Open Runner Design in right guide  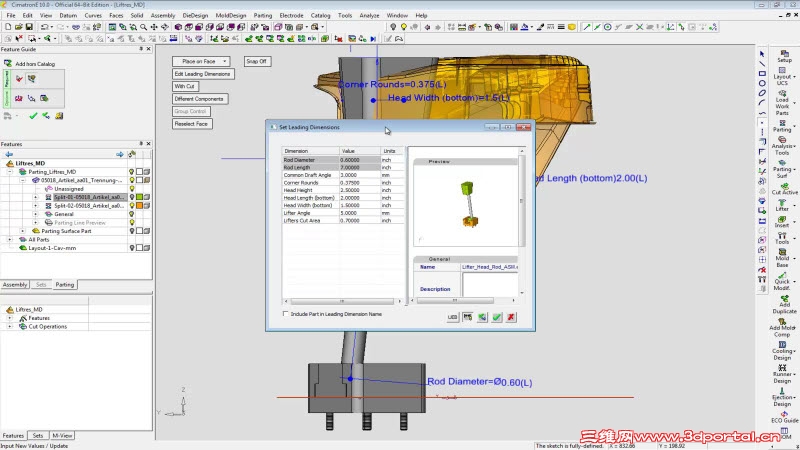click(782, 374)
